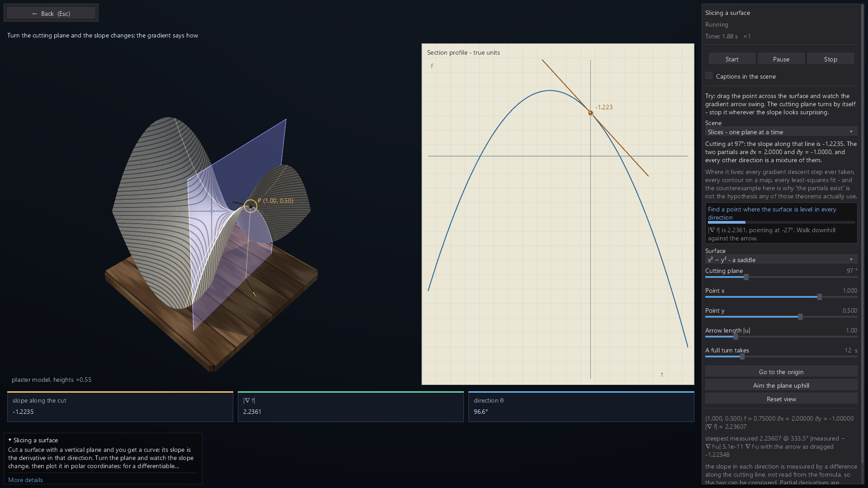Adjust the 'A full turn takes' slider handle

(x=742, y=357)
